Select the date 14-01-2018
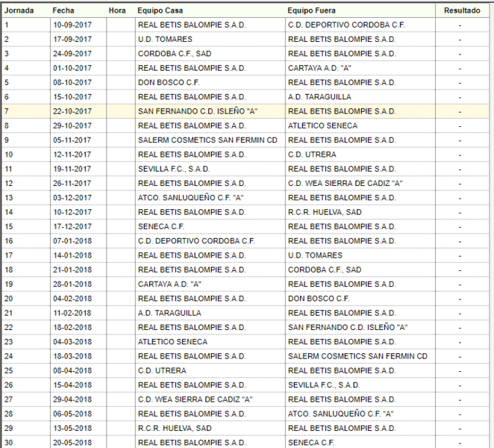494x448 pixels. (x=72, y=255)
